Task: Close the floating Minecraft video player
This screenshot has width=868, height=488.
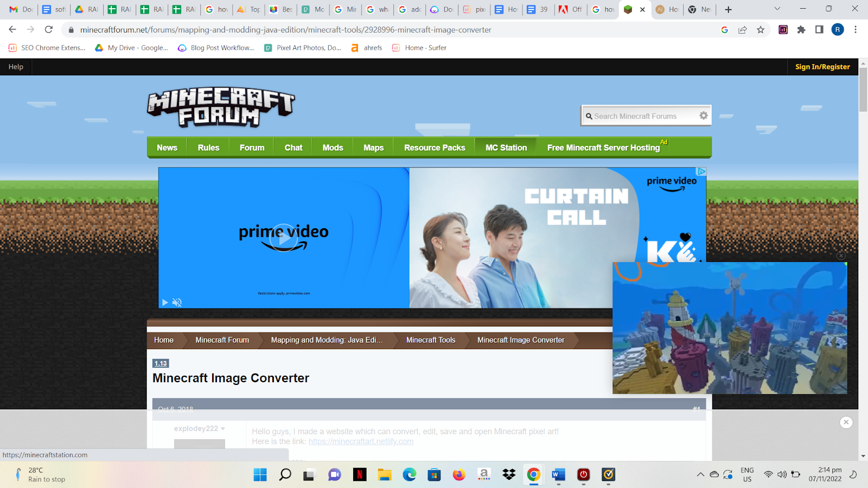Action: point(841,255)
